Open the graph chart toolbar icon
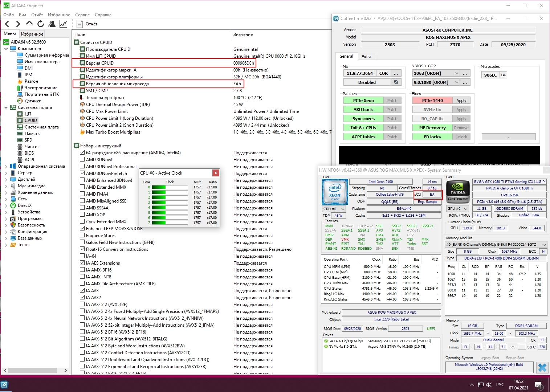This screenshot has width=550, height=392. point(63,24)
